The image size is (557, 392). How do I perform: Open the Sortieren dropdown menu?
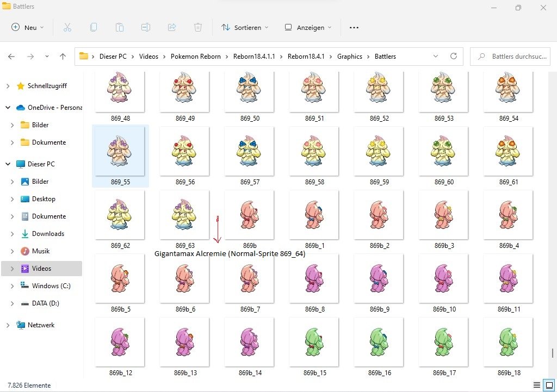point(245,27)
